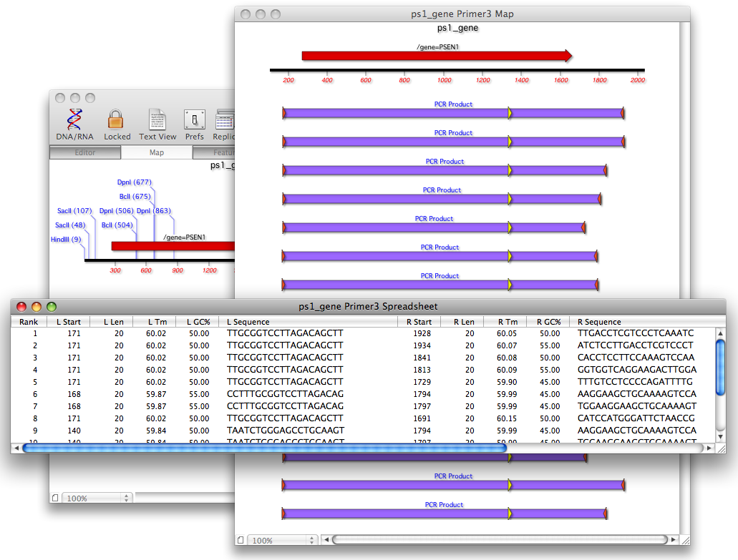Toggle the Locked state of the sequence
Image resolution: width=738 pixels, height=560 pixels.
(x=115, y=122)
